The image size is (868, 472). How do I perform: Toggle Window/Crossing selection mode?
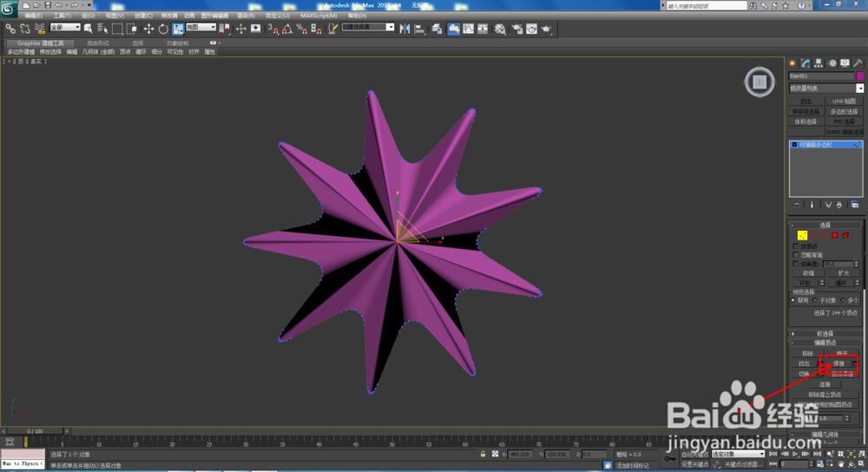tap(131, 29)
